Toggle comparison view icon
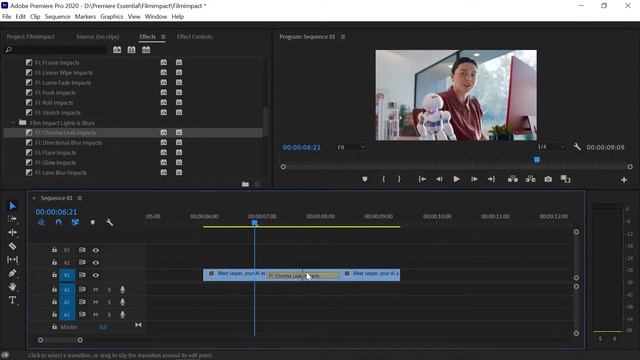Screen dimensions: 640x360 tap(565, 179)
